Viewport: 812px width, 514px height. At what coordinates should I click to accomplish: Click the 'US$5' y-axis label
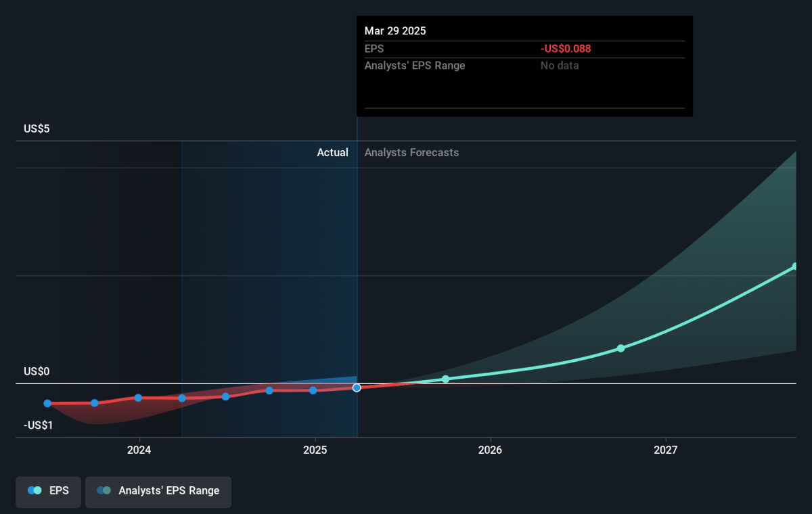(x=37, y=128)
